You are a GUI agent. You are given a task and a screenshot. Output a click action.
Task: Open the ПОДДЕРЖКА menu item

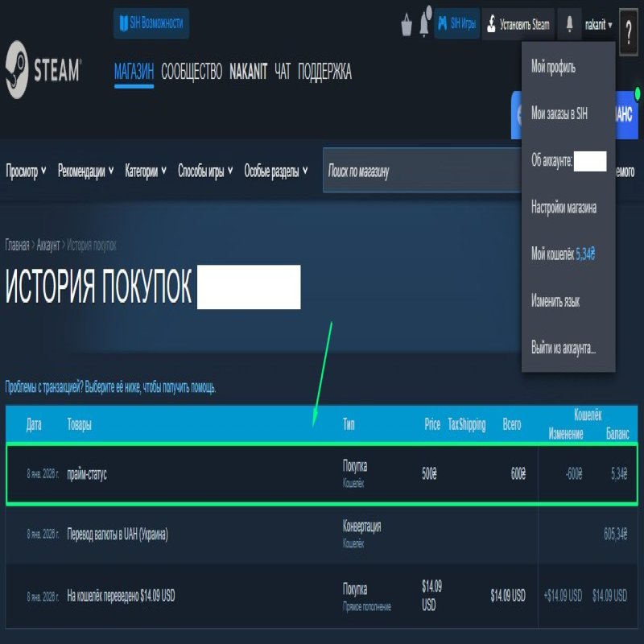(x=325, y=72)
